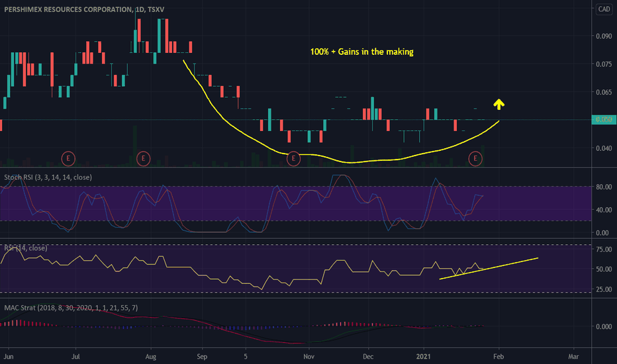Viewport: 617px width, 364px height.
Task: Select the yellow RSI trendline drawing
Action: click(489, 269)
